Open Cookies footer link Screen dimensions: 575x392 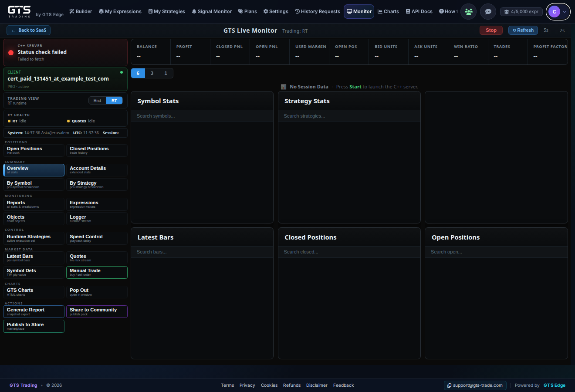(x=269, y=385)
